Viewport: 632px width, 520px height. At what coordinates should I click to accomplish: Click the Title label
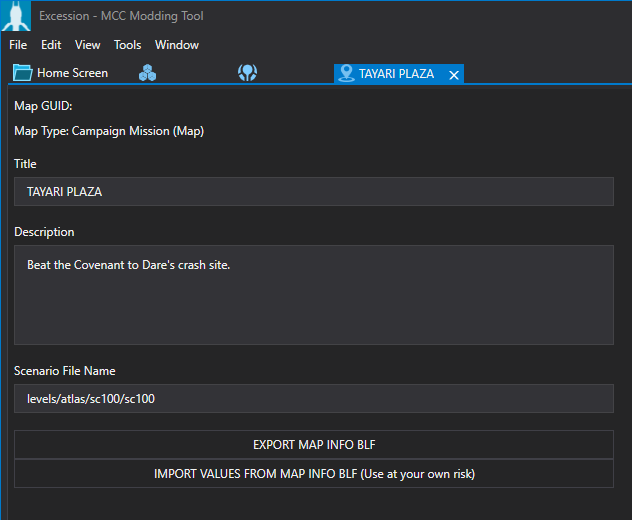click(25, 164)
